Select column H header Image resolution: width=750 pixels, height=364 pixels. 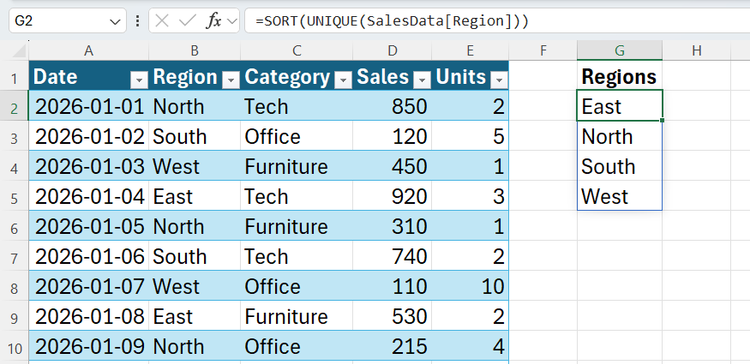pos(696,51)
